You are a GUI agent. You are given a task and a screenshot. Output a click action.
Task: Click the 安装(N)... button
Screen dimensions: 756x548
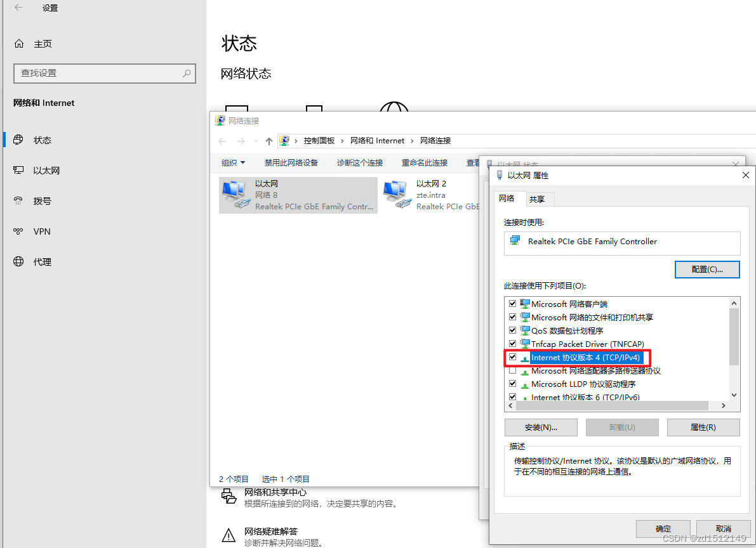[541, 427]
